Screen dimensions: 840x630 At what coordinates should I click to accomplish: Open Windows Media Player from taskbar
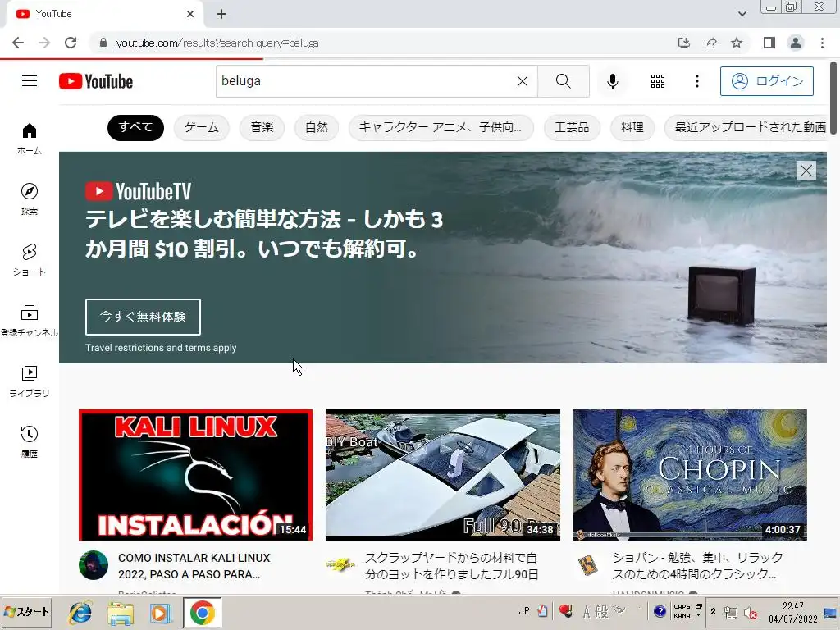coord(160,612)
